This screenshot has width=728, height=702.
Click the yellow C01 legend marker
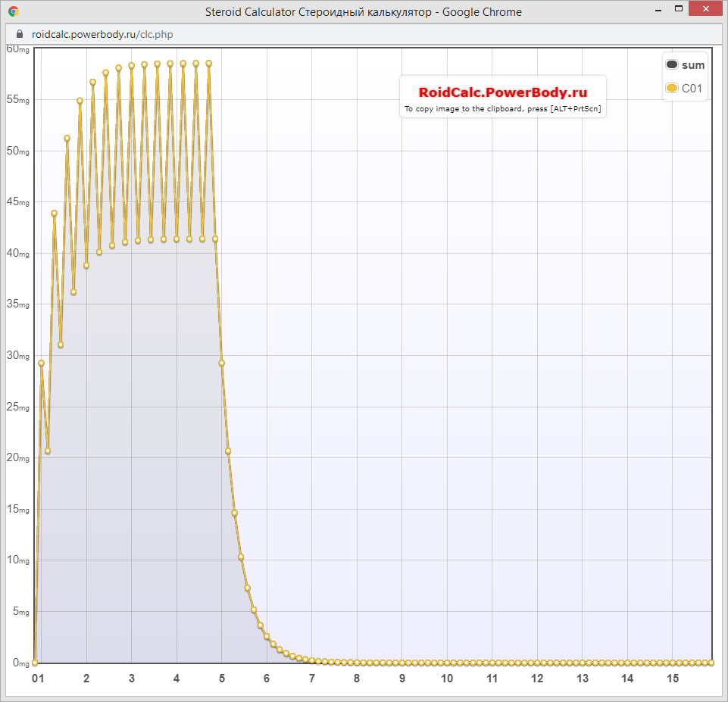click(672, 88)
